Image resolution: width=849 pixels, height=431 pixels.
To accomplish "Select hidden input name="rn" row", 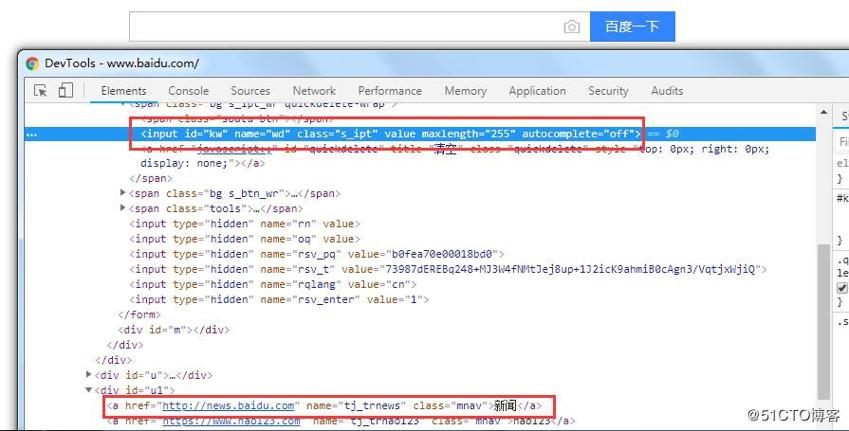I will 245,224.
